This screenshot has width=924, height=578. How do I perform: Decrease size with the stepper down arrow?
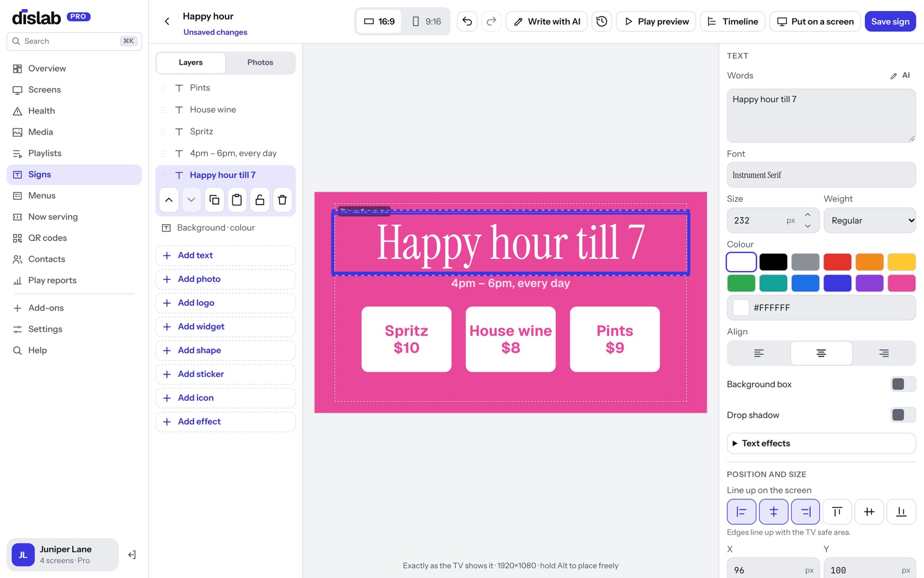click(x=808, y=226)
